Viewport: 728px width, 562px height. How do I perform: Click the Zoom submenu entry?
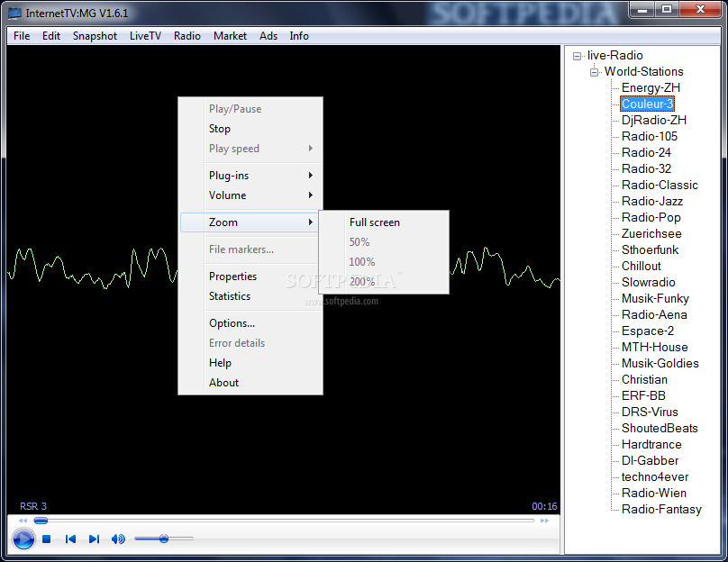250,222
